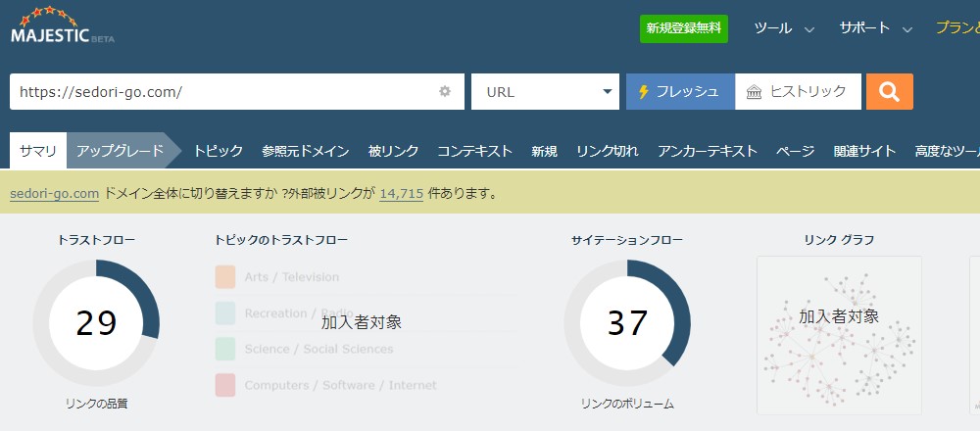Screen dimensions: 980x431
Task: Expand the サポート menu
Action: click(x=875, y=28)
